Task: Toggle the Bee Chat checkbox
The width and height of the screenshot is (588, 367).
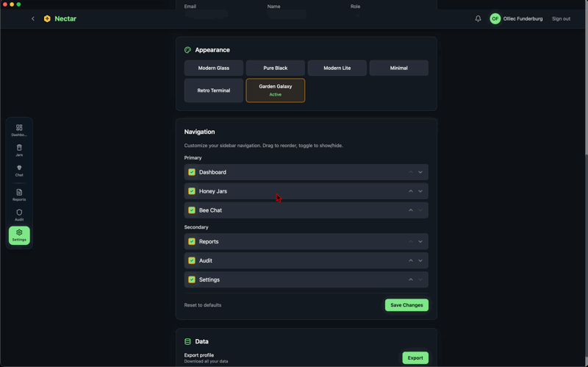Action: [192, 210]
